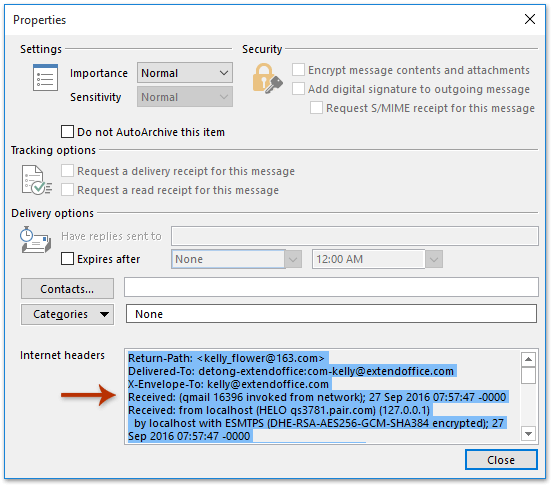
Task: Click the Internet headers scrollbar thumb
Action: tap(528, 375)
